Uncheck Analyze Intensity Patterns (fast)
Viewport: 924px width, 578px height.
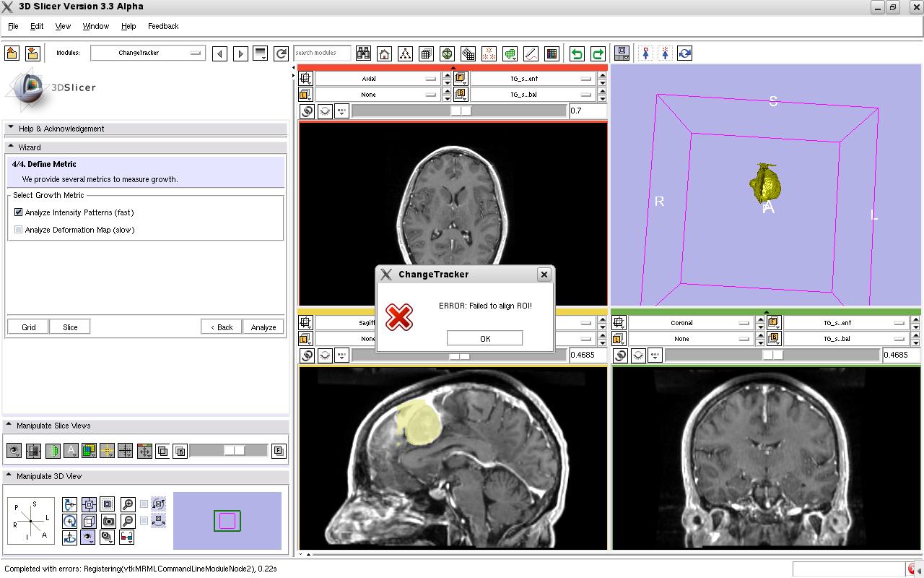(x=19, y=212)
